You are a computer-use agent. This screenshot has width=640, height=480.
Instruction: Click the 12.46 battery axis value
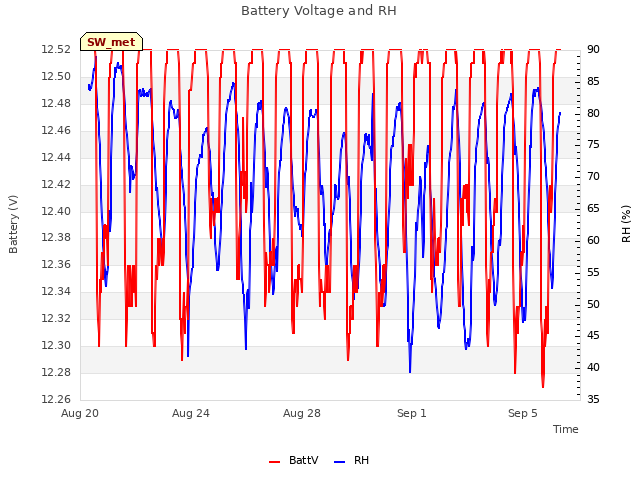pyautogui.click(x=56, y=130)
